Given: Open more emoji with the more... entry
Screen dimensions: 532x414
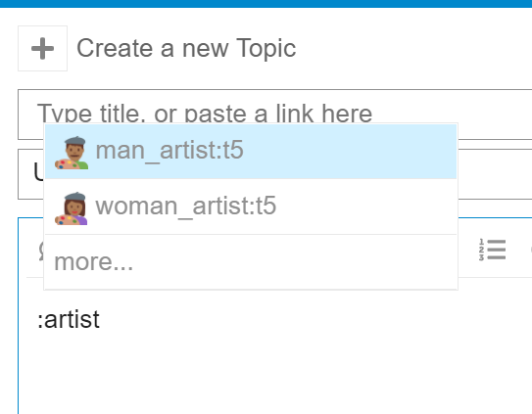Looking at the screenshot, I should coord(251,261).
